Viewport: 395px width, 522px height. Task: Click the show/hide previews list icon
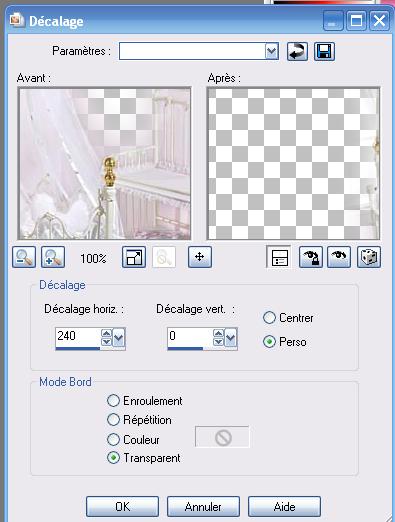coord(279,257)
